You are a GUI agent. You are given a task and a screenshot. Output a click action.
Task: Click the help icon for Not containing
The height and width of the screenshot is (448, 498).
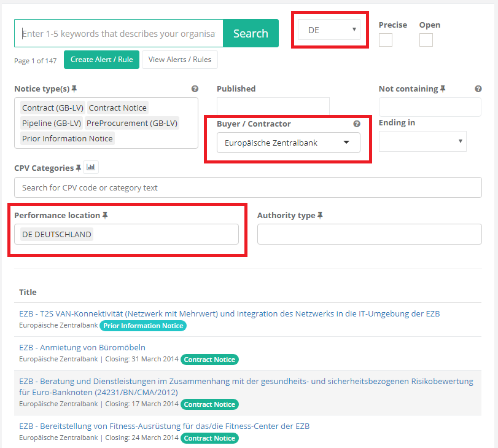(x=478, y=89)
